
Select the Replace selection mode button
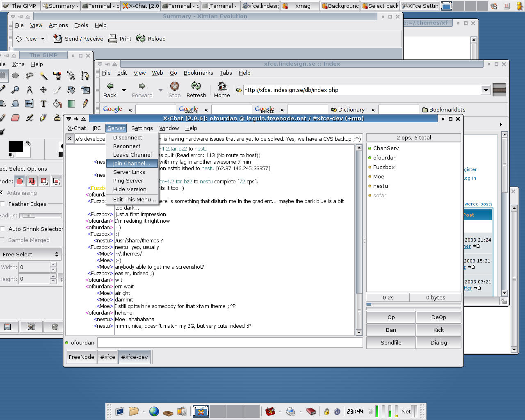click(x=20, y=181)
